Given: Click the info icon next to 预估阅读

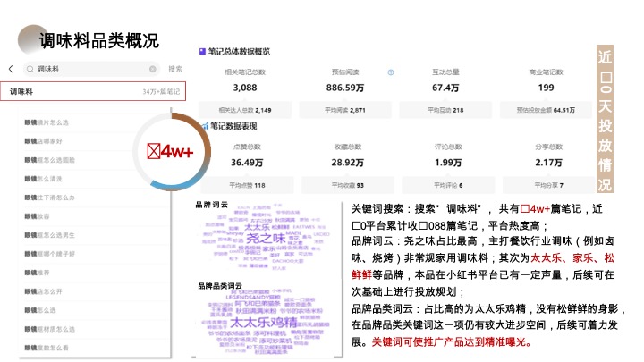Looking at the screenshot, I should tap(391, 72).
